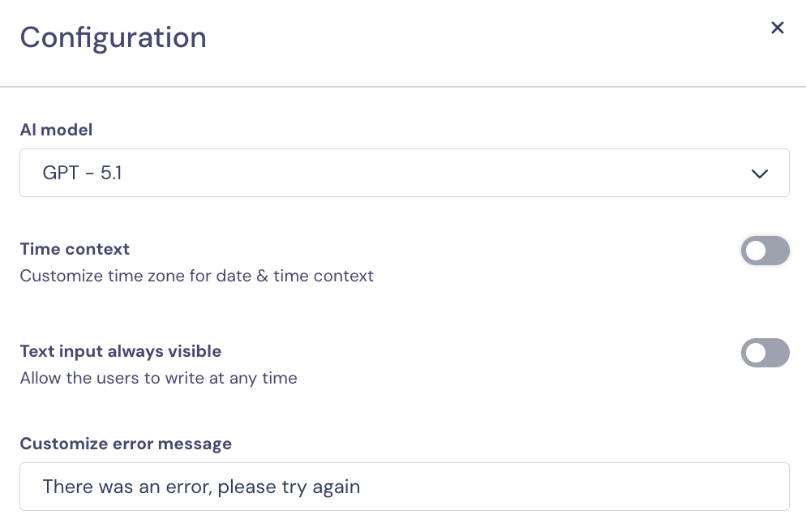Open the AI model dropdown

[404, 173]
